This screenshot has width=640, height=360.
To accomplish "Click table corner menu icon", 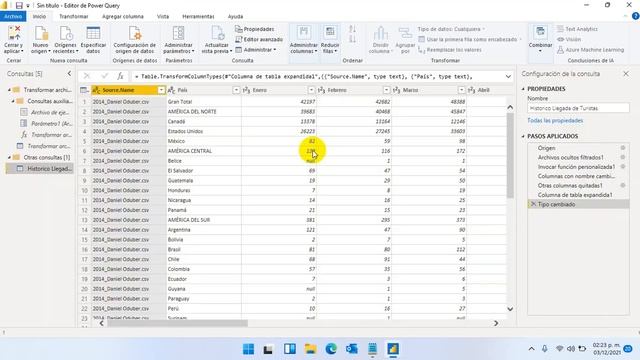I will [84, 90].
